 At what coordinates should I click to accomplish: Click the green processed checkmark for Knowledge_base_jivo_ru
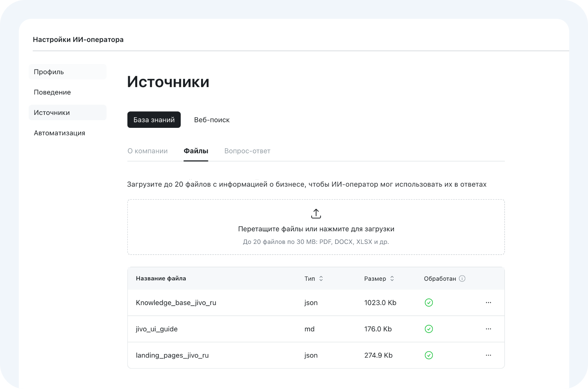click(429, 303)
